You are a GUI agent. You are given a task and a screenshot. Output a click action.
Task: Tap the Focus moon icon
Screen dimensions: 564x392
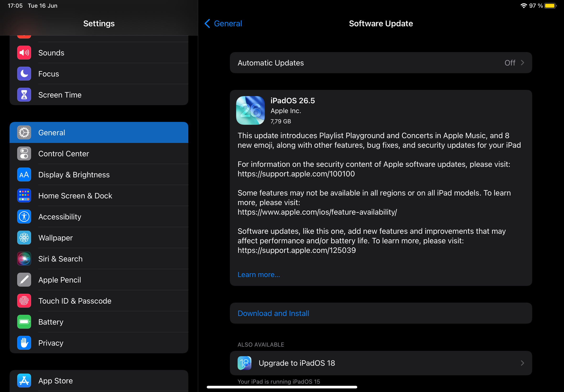24,74
